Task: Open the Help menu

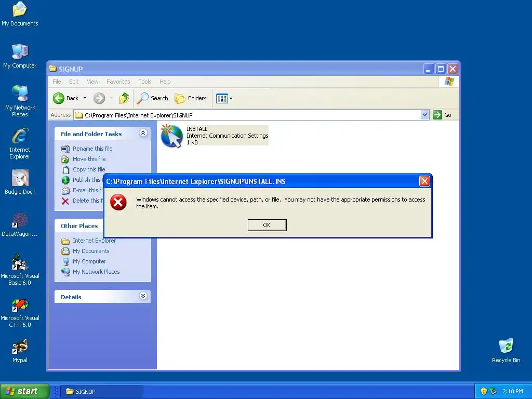Action: tap(165, 82)
